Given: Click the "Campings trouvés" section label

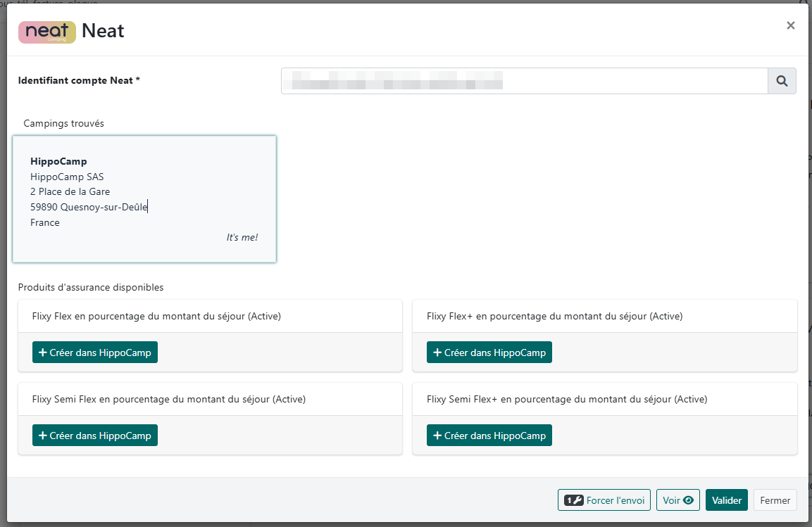Looking at the screenshot, I should 64,124.
